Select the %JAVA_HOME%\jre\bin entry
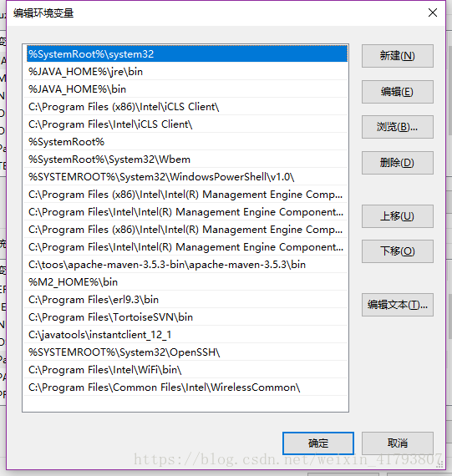This screenshot has height=476, width=452. [x=185, y=72]
